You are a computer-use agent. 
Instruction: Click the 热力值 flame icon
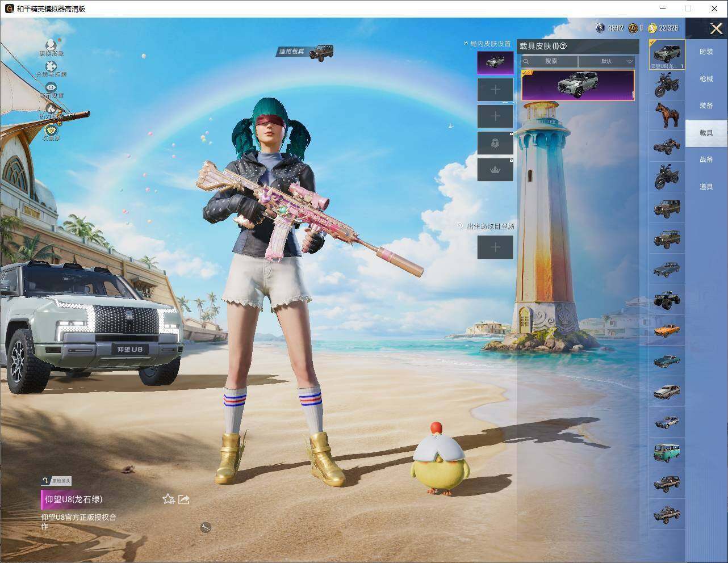[x=51, y=108]
